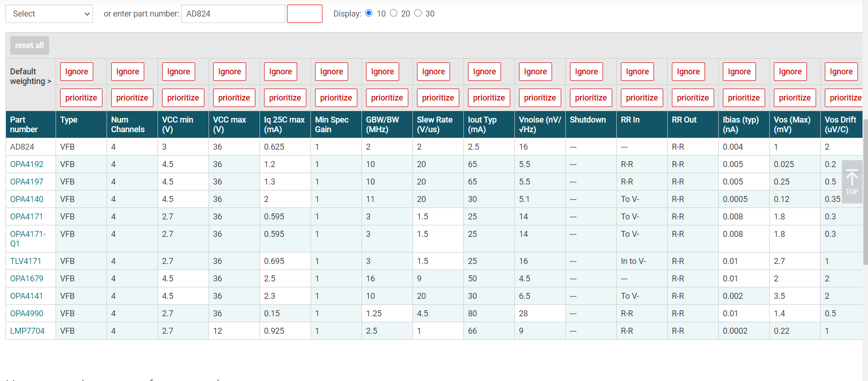
Task: Prioritize the VCC max column
Action: 234,98
